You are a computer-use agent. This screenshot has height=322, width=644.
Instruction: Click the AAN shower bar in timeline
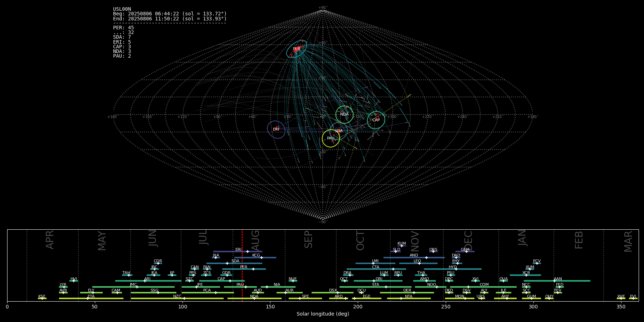(557, 281)
